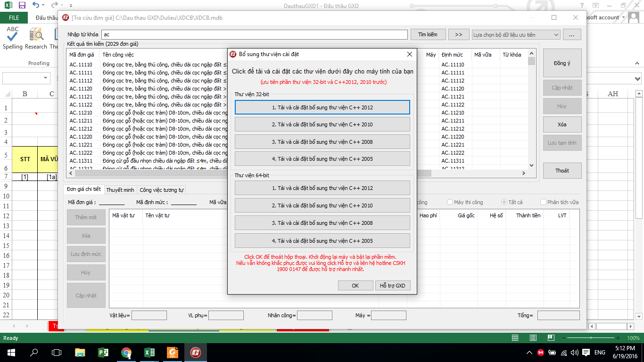Open File Explorer from the taskbar
Screen dimensions: 644x362
(80, 352)
